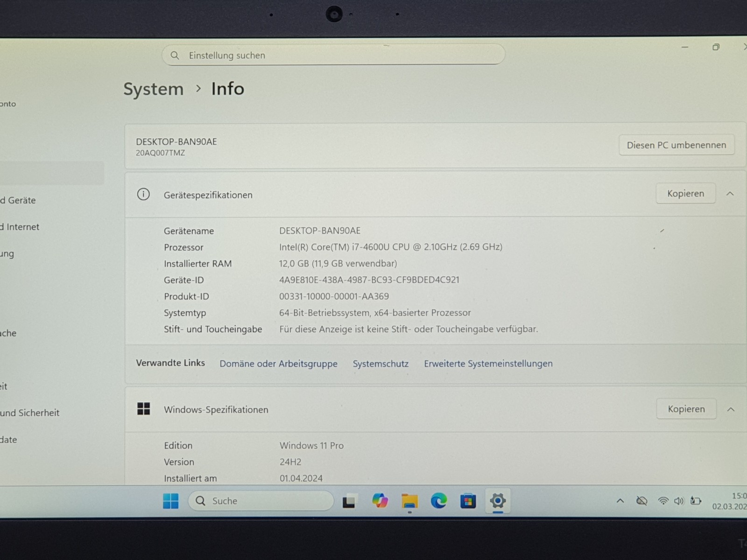Click the taskbar clock and date

tap(729, 501)
